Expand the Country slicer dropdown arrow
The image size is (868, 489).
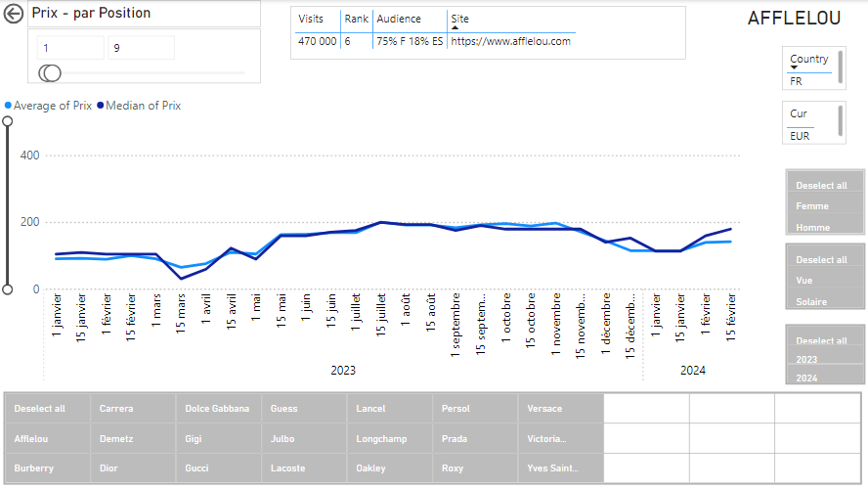click(794, 67)
